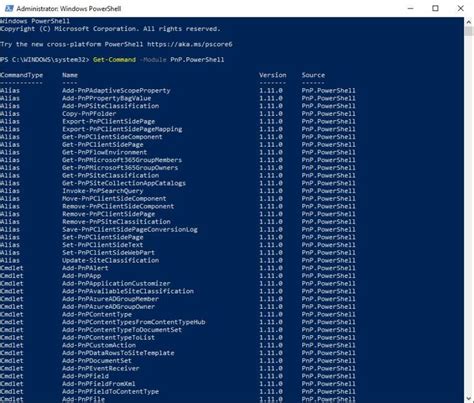Click the PowerShell icon in the title bar

point(9,8)
